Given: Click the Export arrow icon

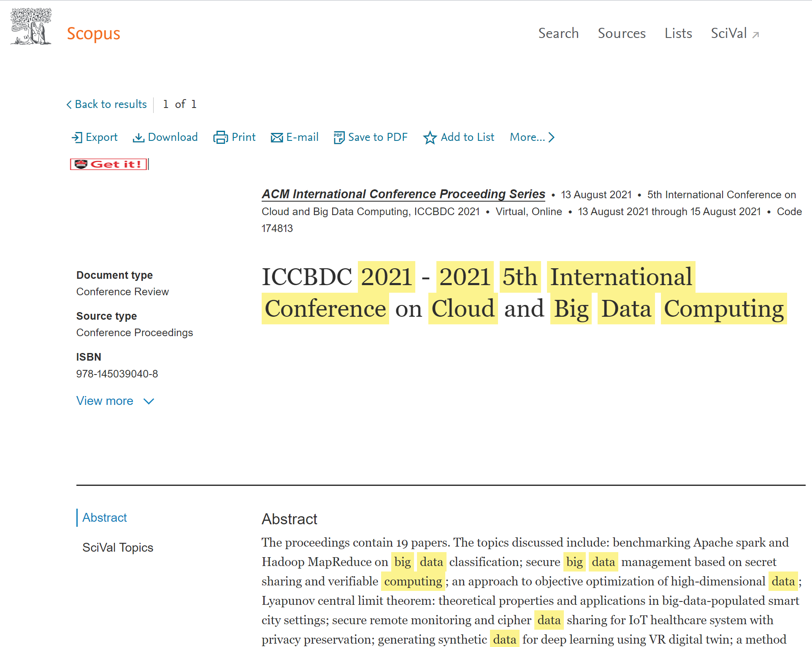Looking at the screenshot, I should point(77,137).
